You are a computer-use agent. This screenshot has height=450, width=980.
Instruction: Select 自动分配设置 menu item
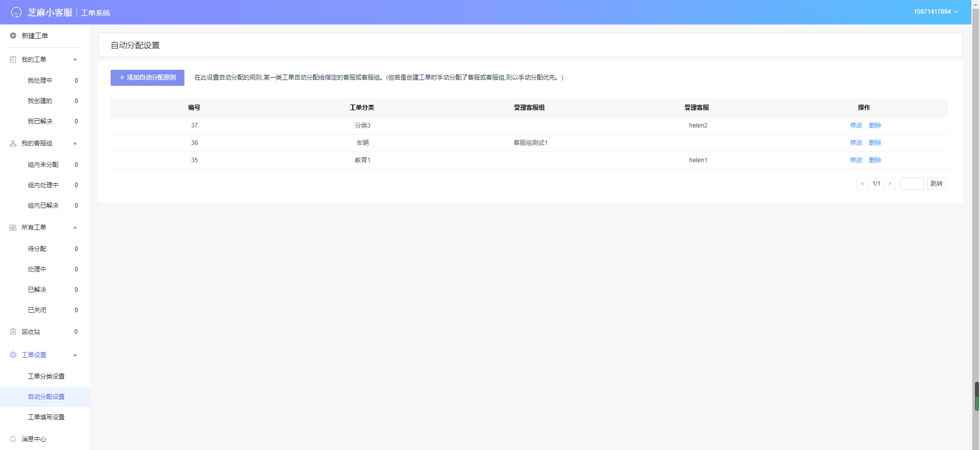[45, 397]
